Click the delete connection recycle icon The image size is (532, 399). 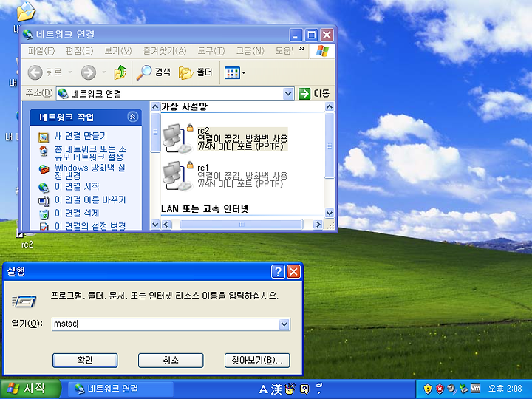[x=44, y=214]
